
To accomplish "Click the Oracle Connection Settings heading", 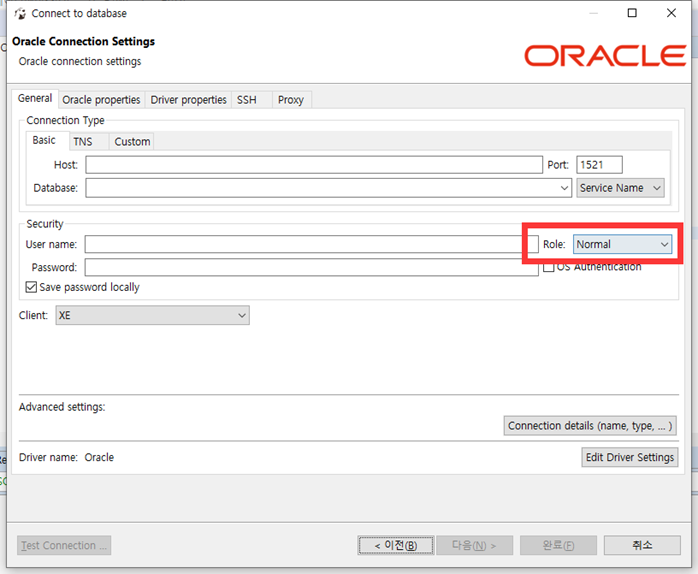I will [x=83, y=41].
